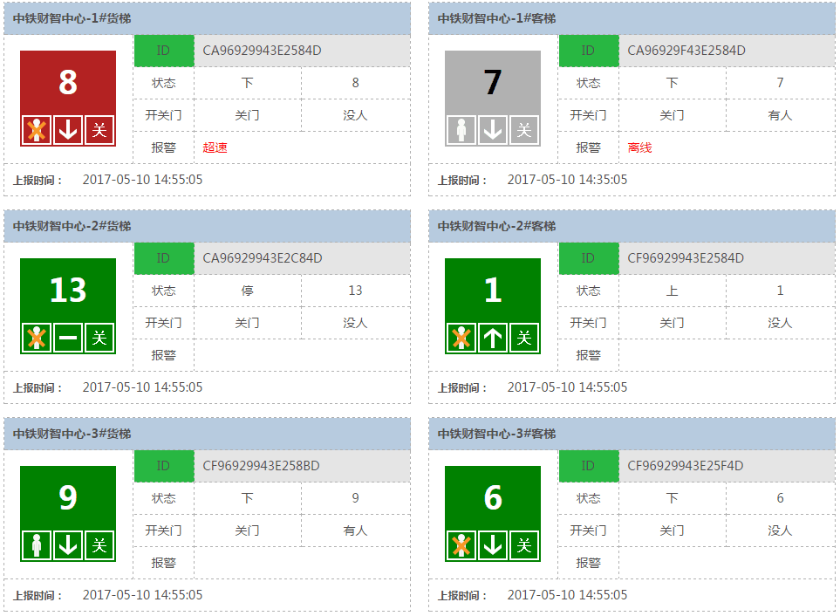Click the stopped dash icon in 2#货梯 tile
840x616 pixels.
[x=68, y=338]
